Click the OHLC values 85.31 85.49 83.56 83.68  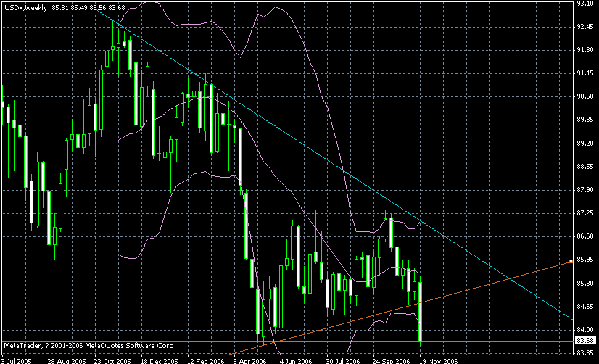click(x=88, y=8)
